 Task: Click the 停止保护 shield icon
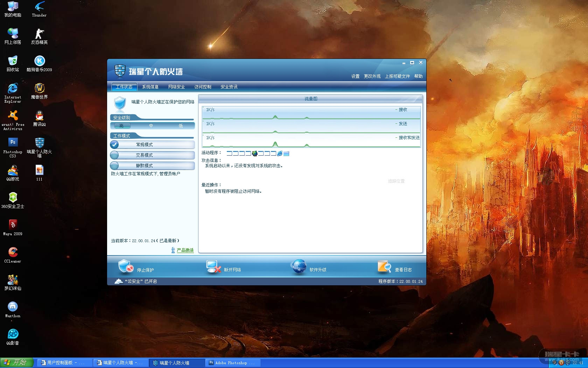point(126,267)
